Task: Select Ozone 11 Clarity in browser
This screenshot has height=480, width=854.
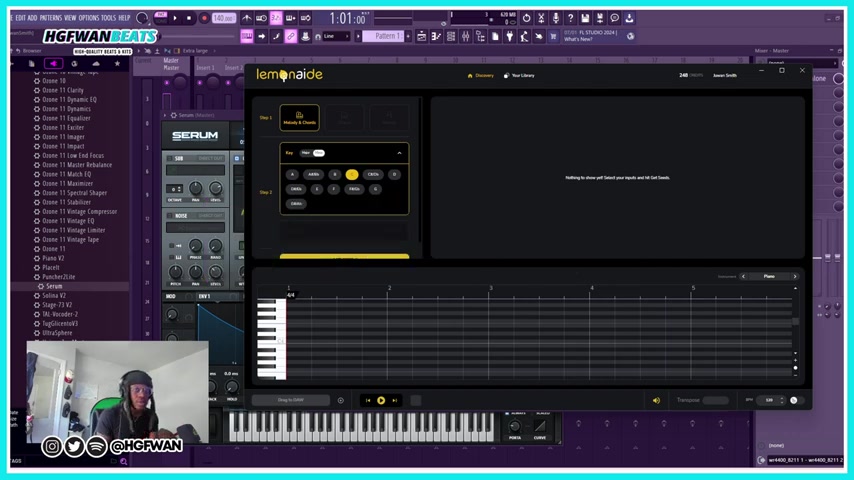Action: tap(63, 90)
